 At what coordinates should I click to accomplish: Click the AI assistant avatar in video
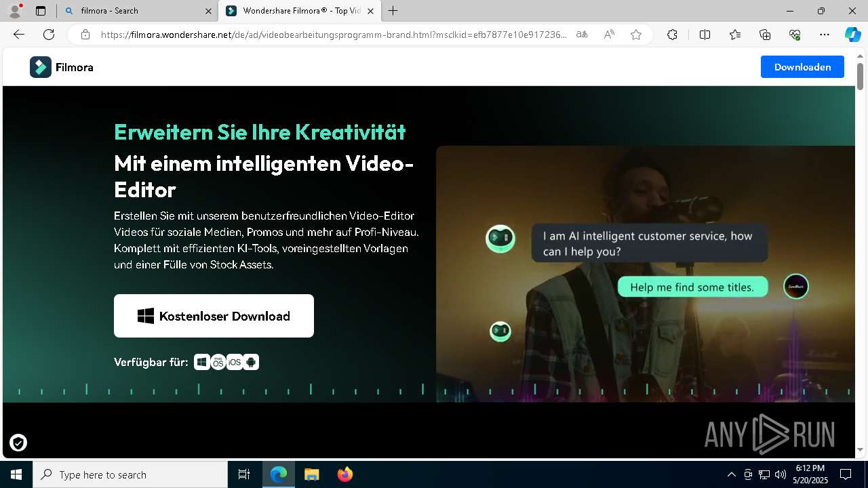500,238
